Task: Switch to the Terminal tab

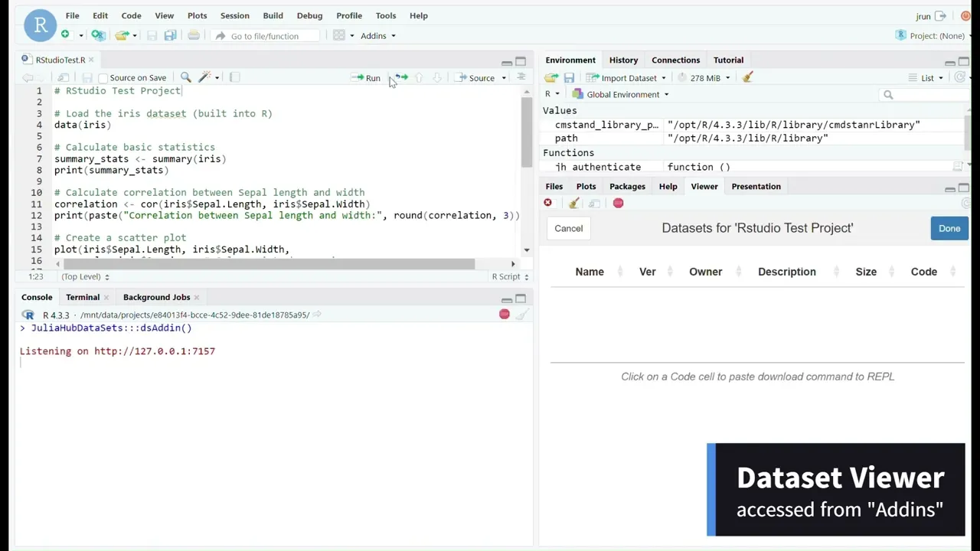Action: [83, 297]
